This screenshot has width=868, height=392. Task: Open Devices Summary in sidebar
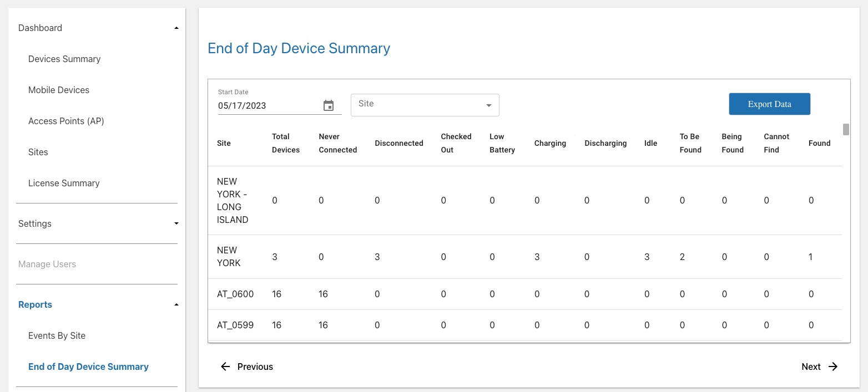click(x=64, y=59)
